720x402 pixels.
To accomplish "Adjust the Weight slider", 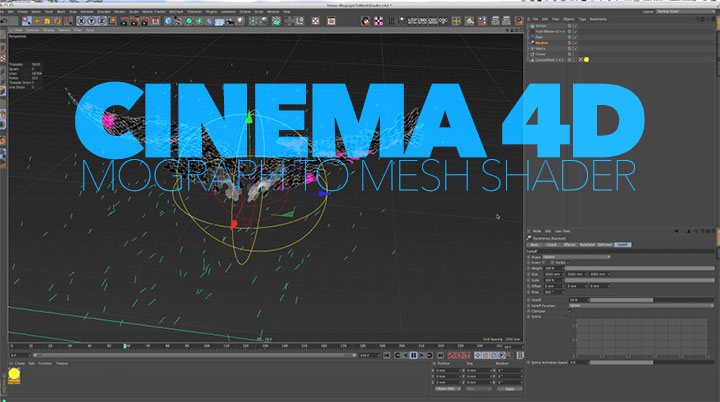I will click(x=639, y=268).
